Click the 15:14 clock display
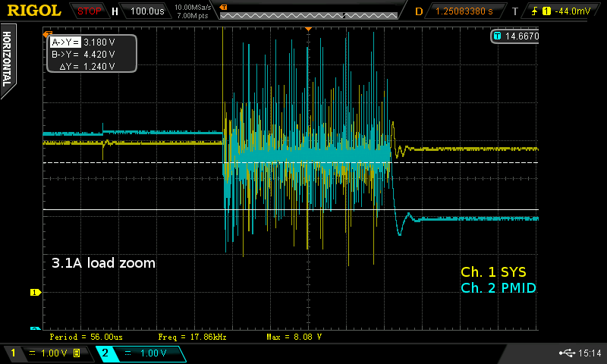This screenshot has width=607, height=364. [590, 353]
